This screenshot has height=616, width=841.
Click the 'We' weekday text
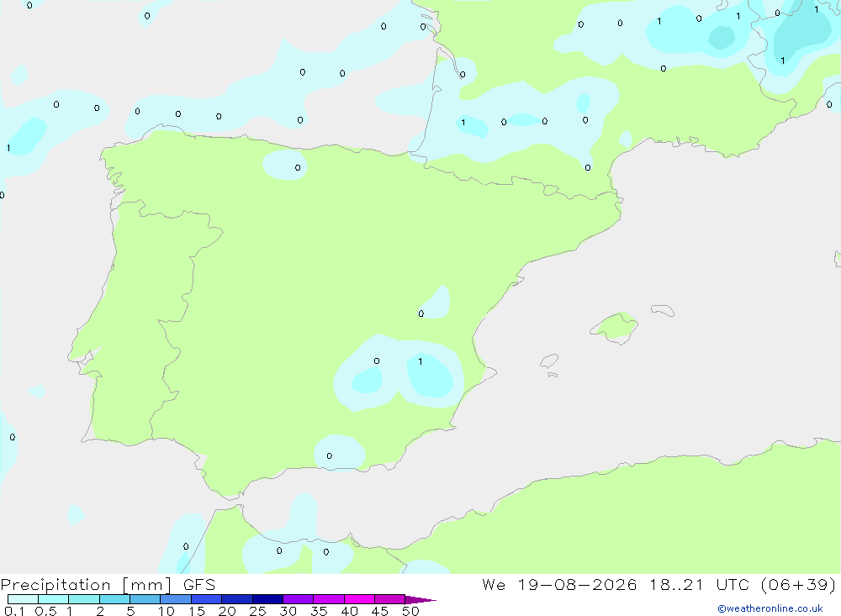pos(494,585)
